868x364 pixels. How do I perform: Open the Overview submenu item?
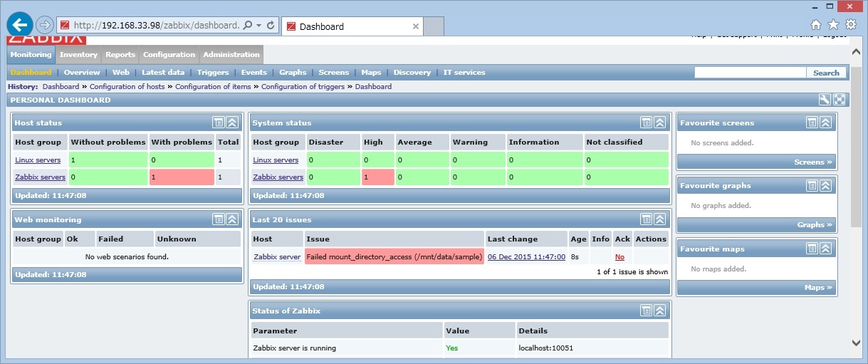(82, 73)
